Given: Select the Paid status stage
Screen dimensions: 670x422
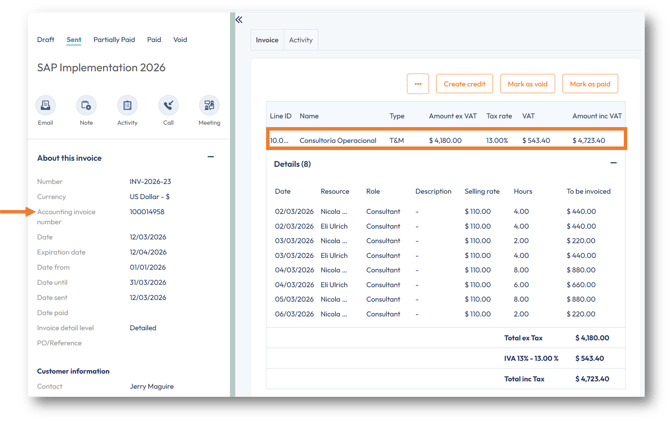Looking at the screenshot, I should point(154,40).
